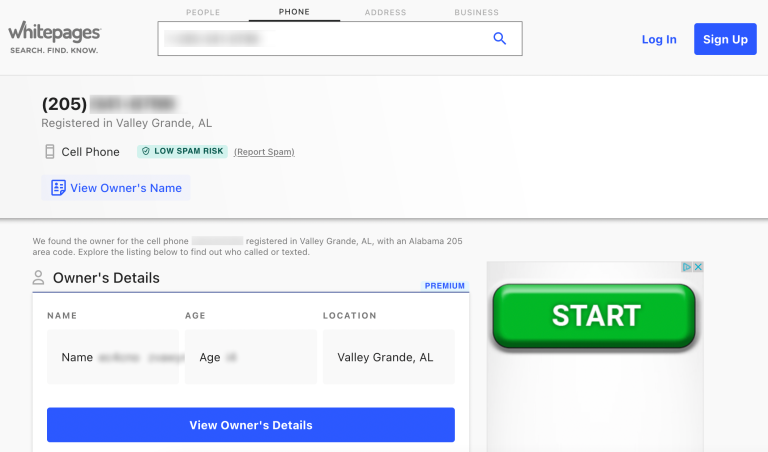Click the person icon next to Owner's Details
The width and height of the screenshot is (768, 452).
(38, 278)
